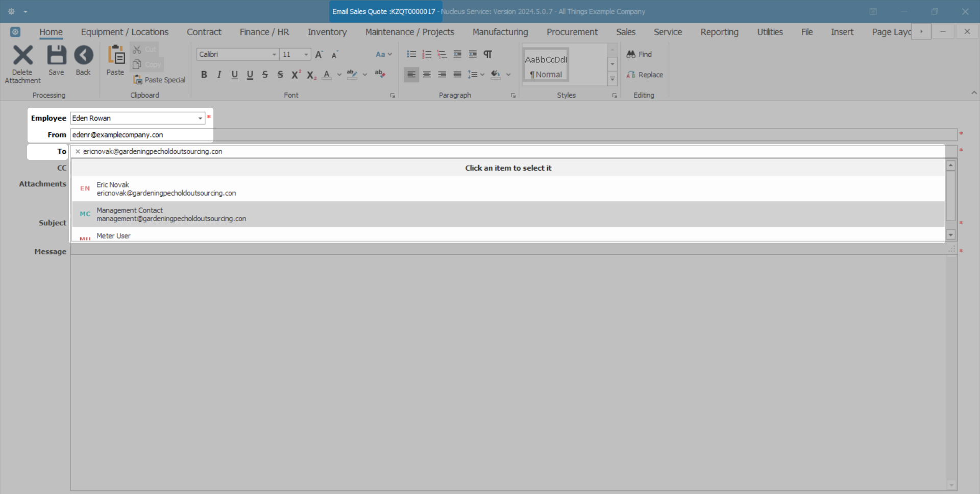This screenshot has width=980, height=494.
Task: Open the line spacing dropdown
Action: point(476,75)
